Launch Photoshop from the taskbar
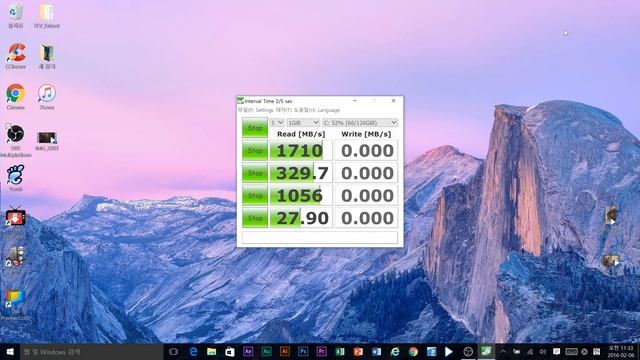Image resolution: width=640 pixels, height=360 pixels. pos(303,351)
